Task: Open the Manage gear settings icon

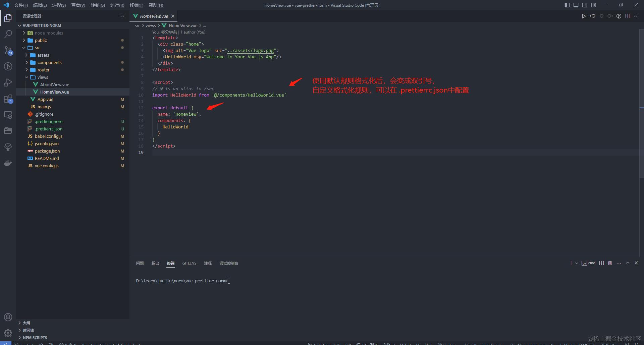Action: (x=8, y=333)
